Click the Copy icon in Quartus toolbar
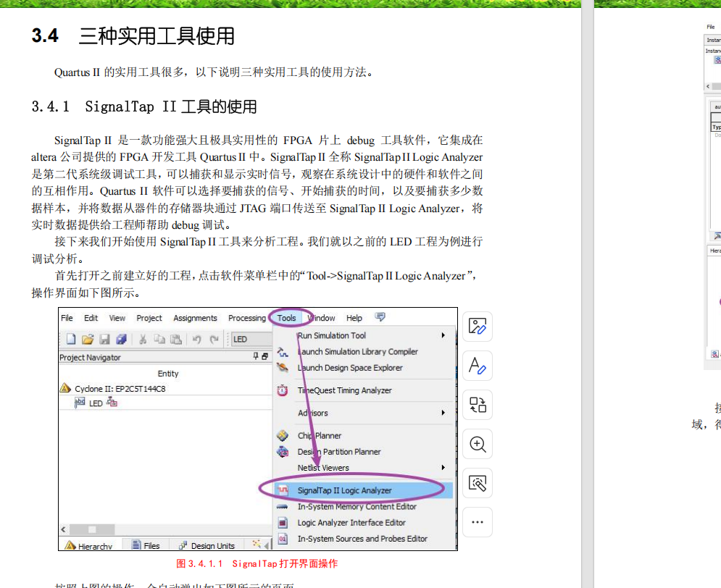The width and height of the screenshot is (721, 588). [159, 339]
